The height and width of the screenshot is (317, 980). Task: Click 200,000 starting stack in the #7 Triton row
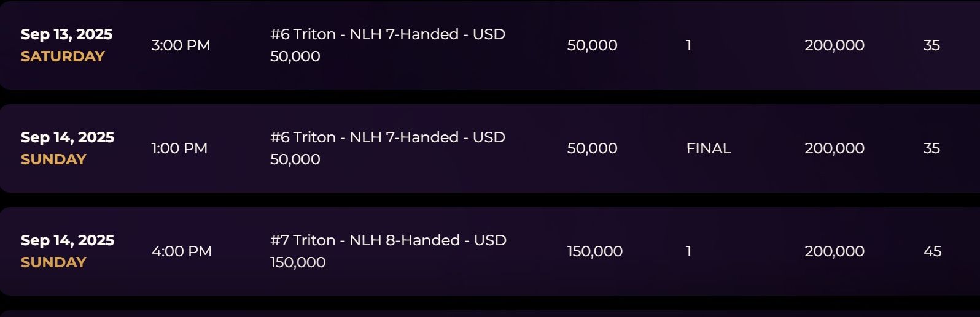(834, 251)
